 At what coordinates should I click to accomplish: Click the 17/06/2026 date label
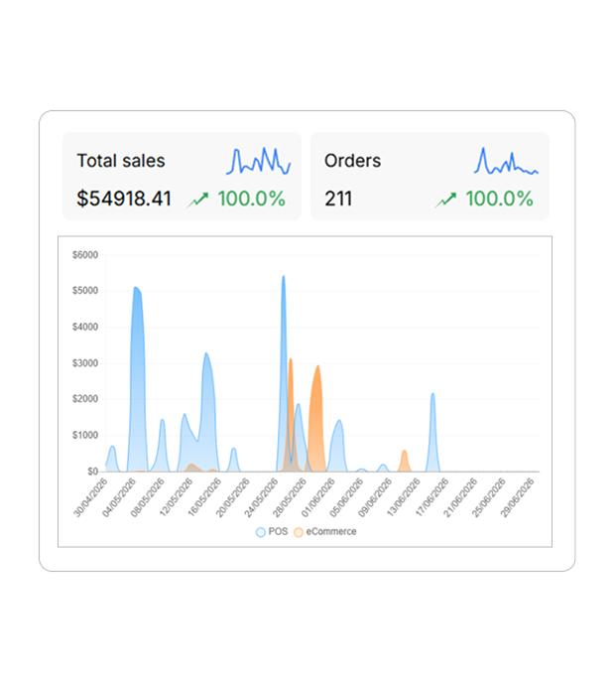point(432,497)
